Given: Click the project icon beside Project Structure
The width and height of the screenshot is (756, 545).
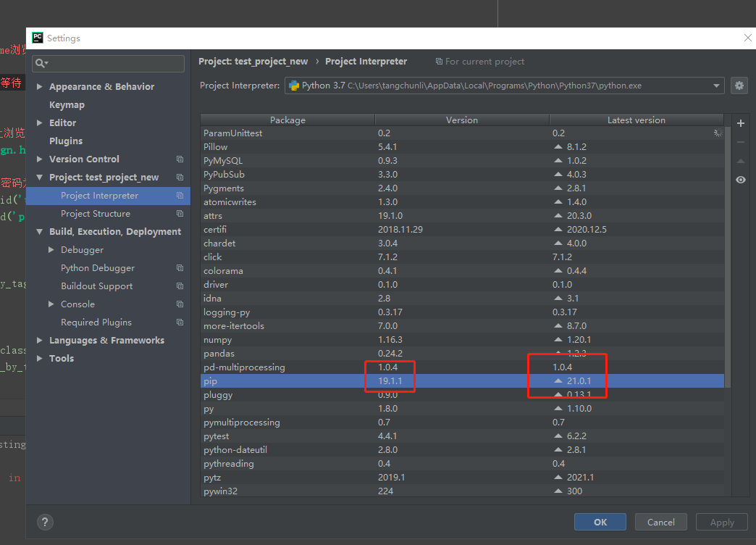Looking at the screenshot, I should pos(180,213).
